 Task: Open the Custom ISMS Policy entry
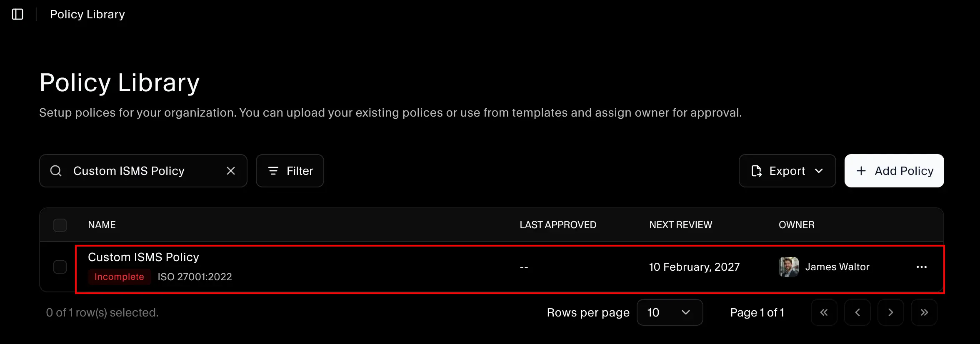(x=143, y=257)
